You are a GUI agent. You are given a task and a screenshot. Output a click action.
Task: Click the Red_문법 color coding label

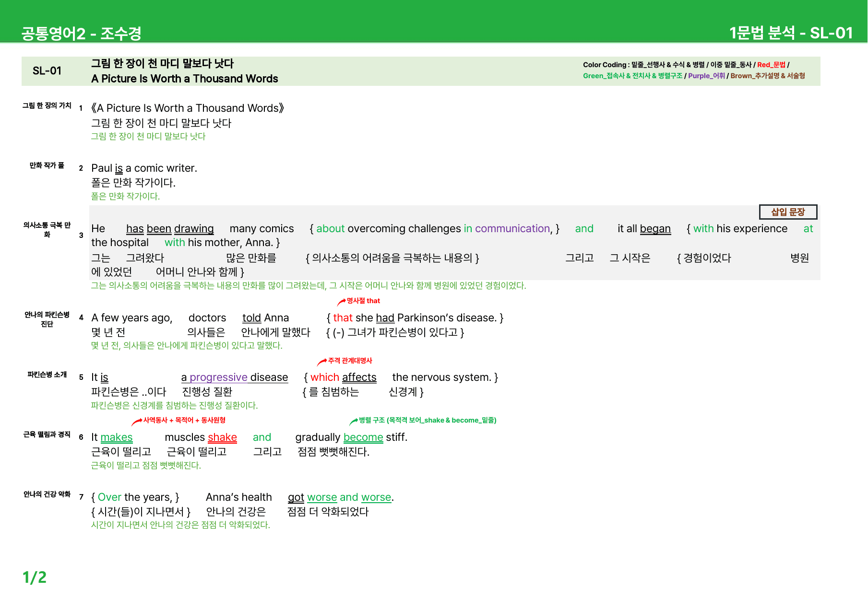tap(772, 65)
